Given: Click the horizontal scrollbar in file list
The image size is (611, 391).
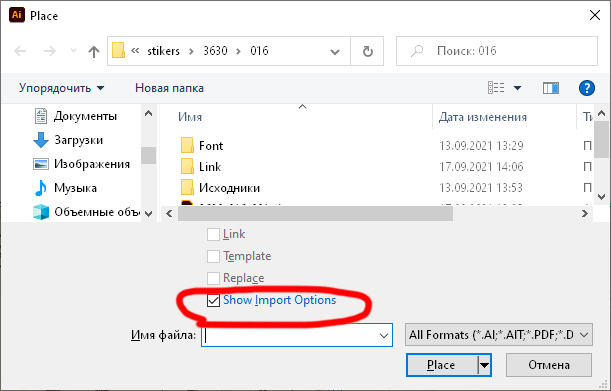Looking at the screenshot, I should pyautogui.click(x=315, y=214).
